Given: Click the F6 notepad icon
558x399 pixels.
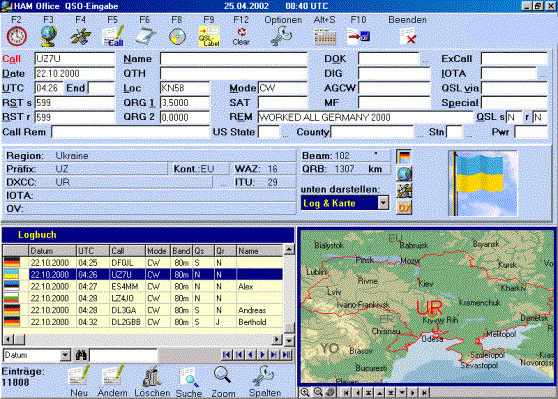Looking at the screenshot, I should tap(144, 36).
